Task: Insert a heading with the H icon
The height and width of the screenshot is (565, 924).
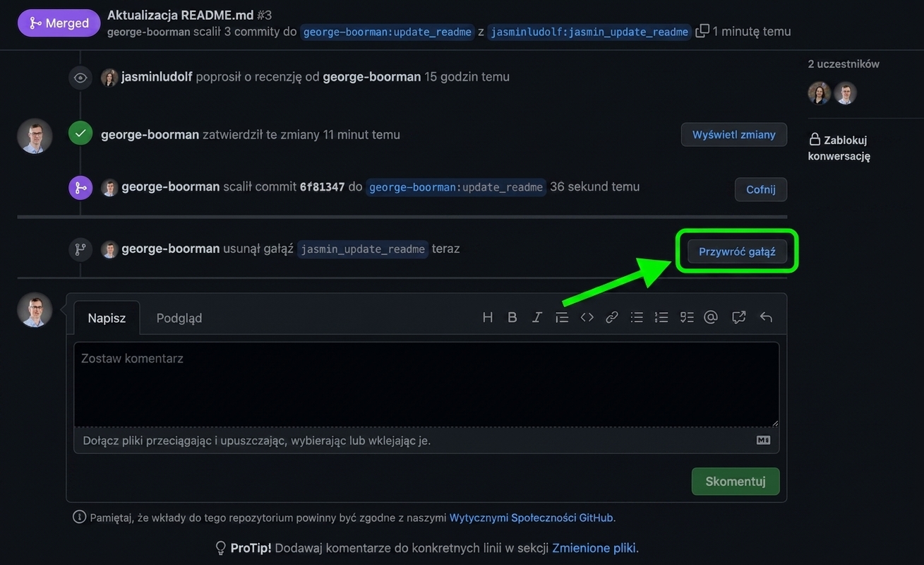Action: [x=488, y=317]
